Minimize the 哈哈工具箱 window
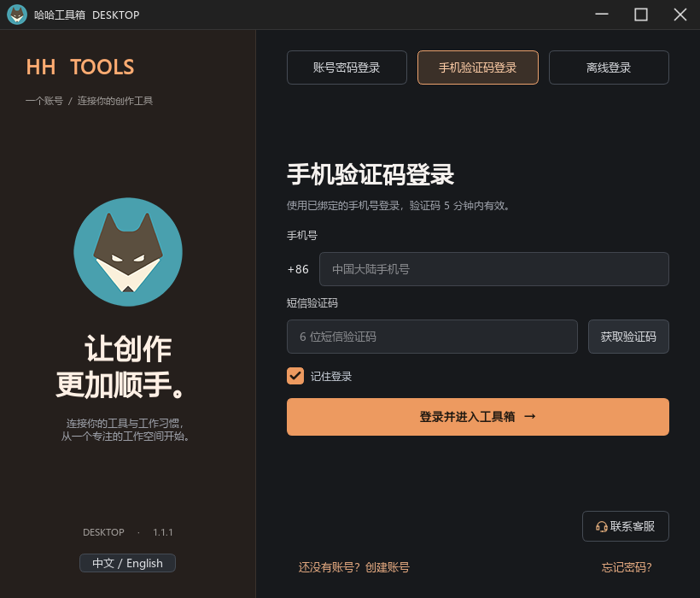This screenshot has height=598, width=700. 602,15
